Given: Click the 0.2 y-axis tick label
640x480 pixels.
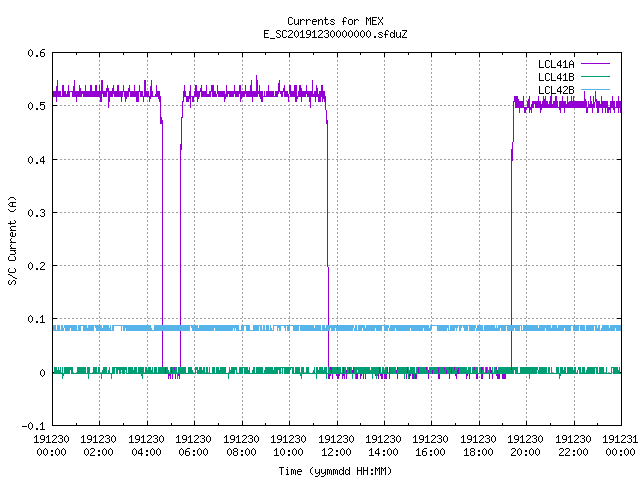Looking at the screenshot, I should (x=36, y=266).
